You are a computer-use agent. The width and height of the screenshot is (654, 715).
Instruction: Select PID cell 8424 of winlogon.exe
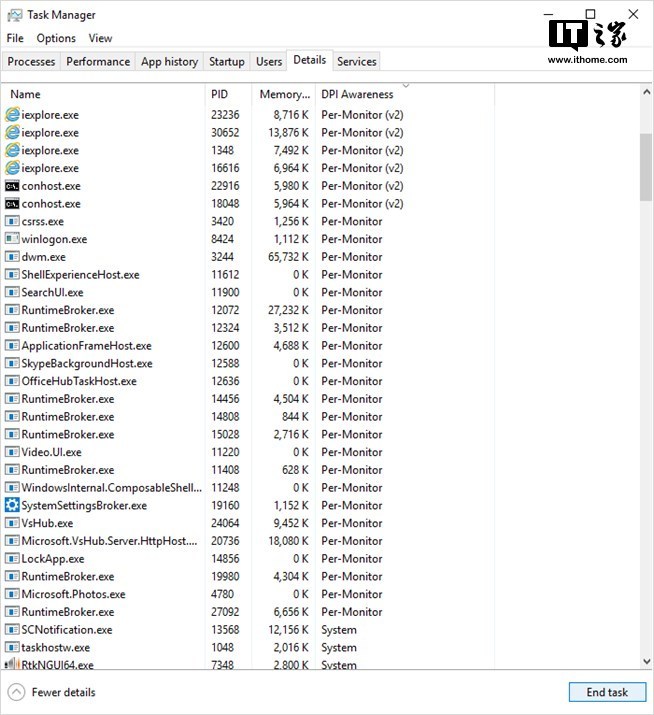222,239
